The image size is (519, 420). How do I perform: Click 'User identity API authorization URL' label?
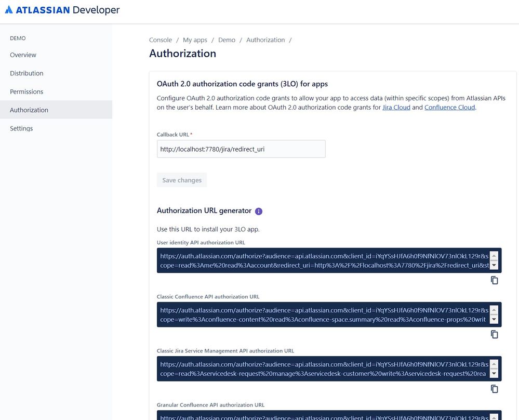[201, 242]
